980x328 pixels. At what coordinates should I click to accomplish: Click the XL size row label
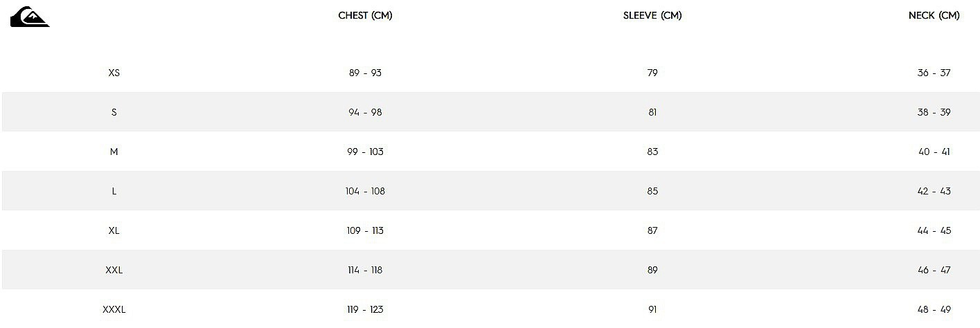click(x=114, y=230)
